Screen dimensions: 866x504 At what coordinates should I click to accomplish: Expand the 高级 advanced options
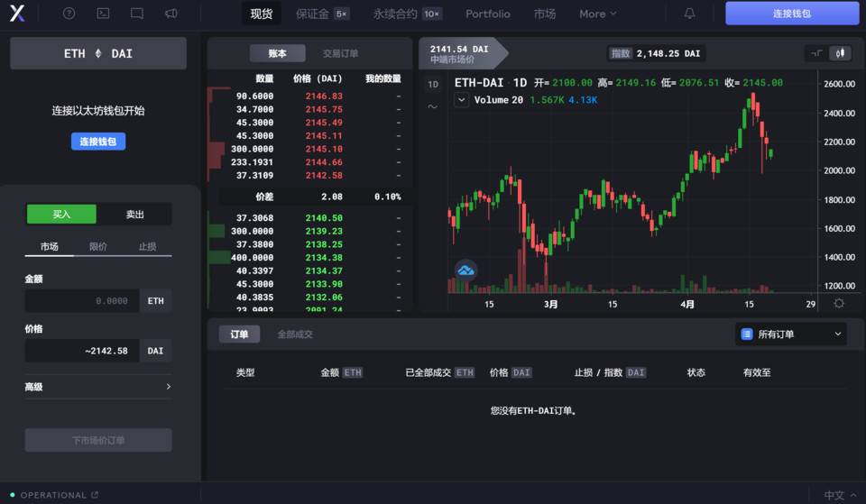click(x=97, y=387)
